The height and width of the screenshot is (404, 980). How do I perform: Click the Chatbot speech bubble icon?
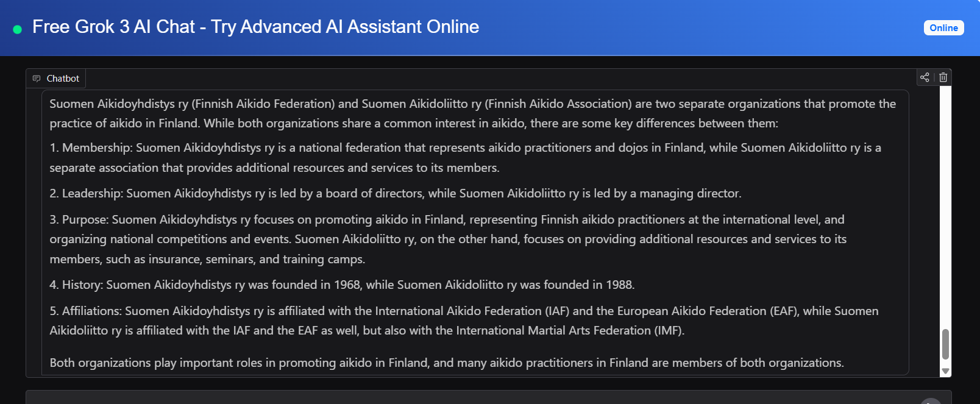tap(37, 79)
